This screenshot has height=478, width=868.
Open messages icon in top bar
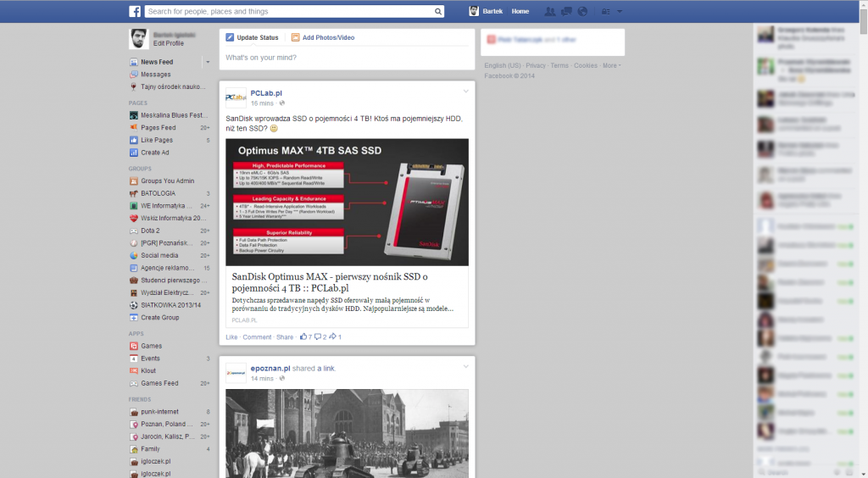(x=566, y=11)
